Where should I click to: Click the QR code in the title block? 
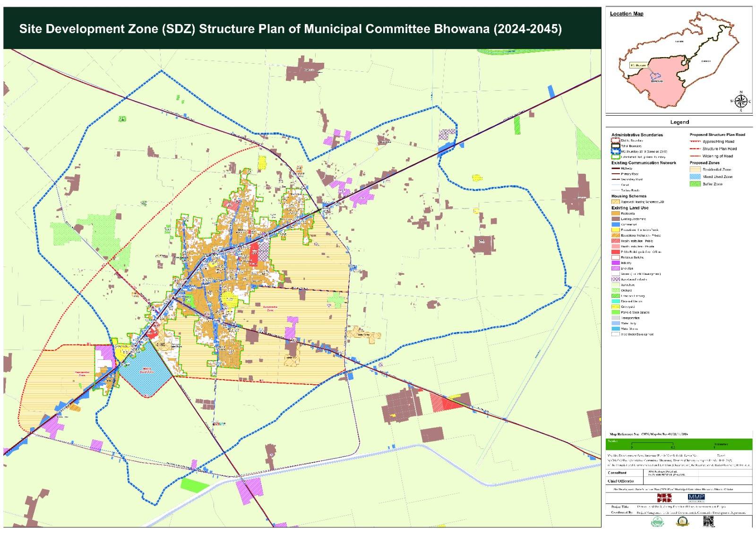point(708,521)
